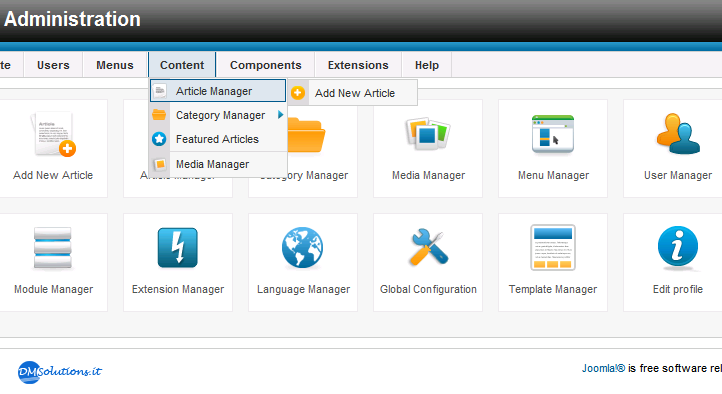Click the Article Manager document icon in dropdown

pyautogui.click(x=159, y=91)
